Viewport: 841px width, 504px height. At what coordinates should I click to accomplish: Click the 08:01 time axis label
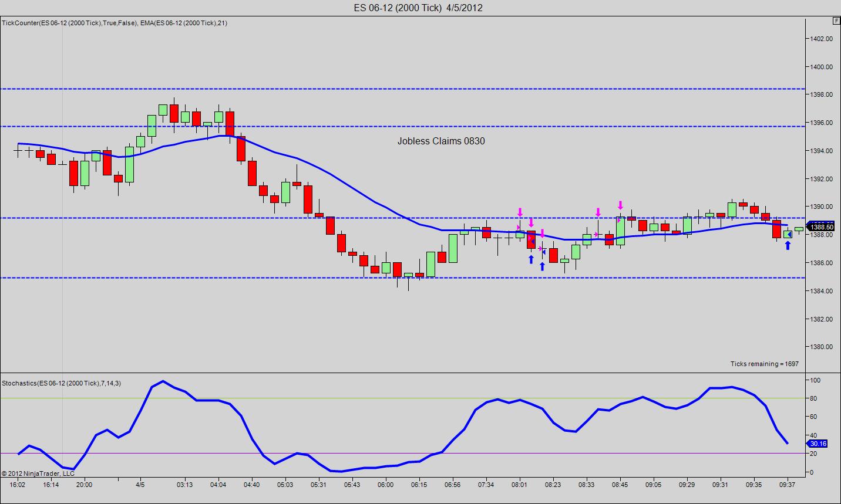[x=520, y=485]
